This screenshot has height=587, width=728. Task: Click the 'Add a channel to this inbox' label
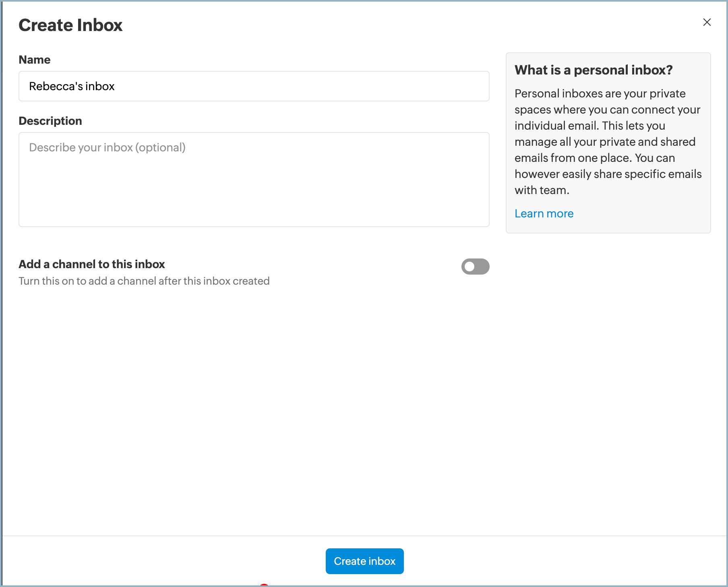point(92,264)
